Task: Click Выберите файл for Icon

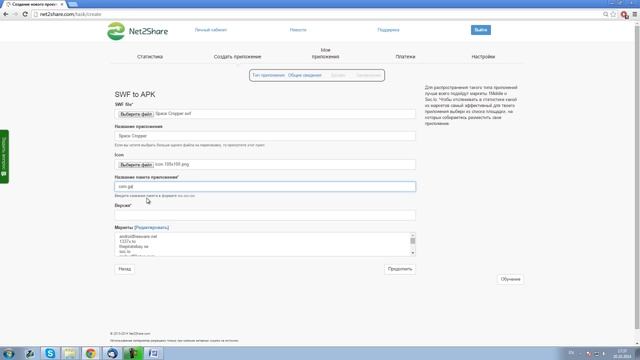Action: tap(136, 165)
